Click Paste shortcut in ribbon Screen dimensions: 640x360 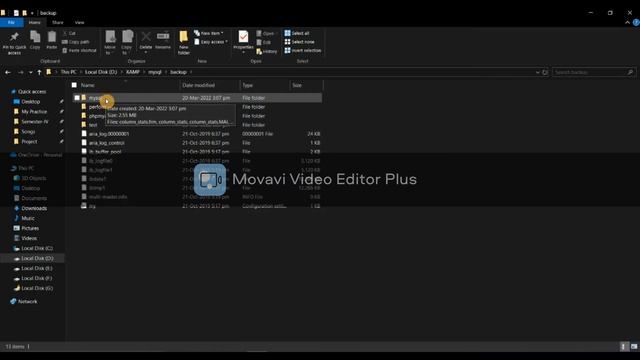(79, 50)
